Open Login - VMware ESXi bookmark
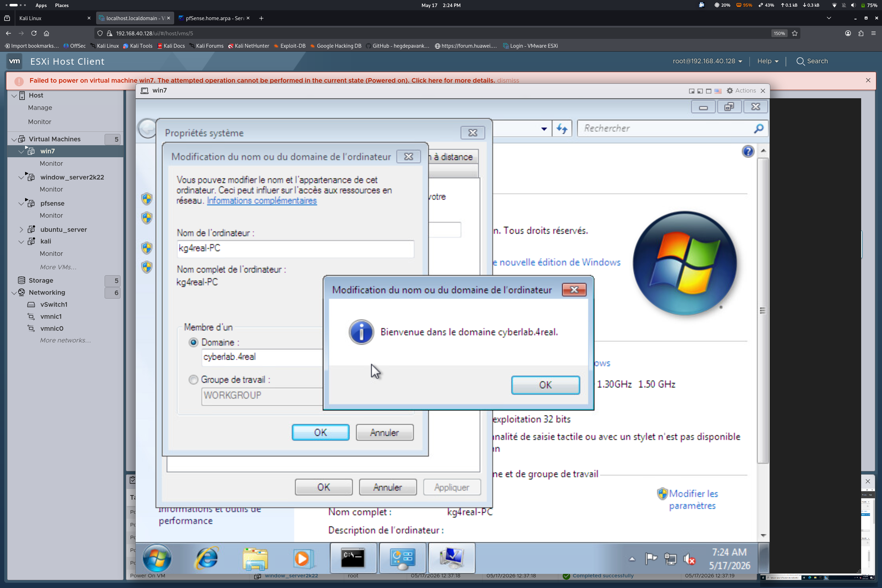 (x=530, y=46)
